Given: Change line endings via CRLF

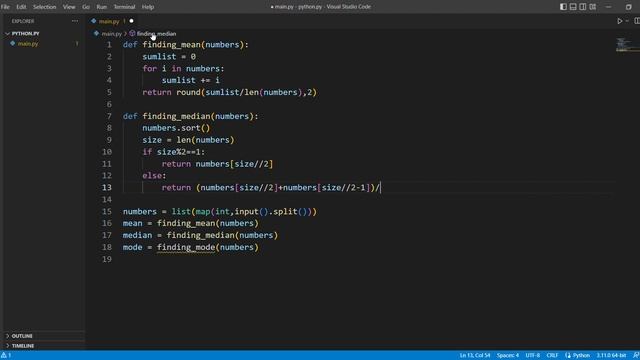Looking at the screenshot, I should click(552, 356).
